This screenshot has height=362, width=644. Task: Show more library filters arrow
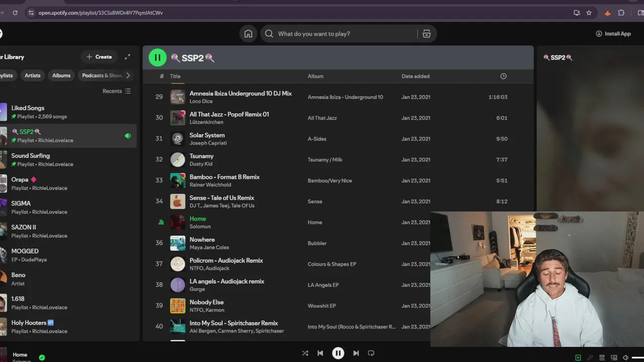pyautogui.click(x=128, y=75)
